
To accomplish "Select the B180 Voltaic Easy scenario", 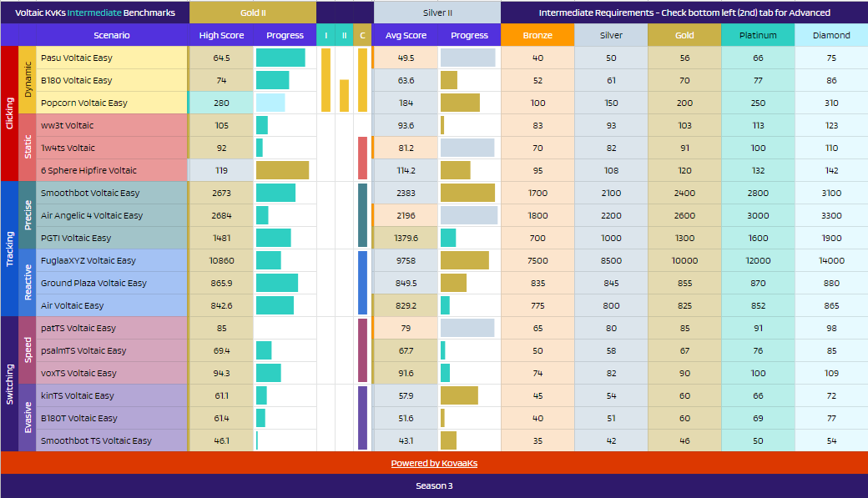I will (111, 80).
